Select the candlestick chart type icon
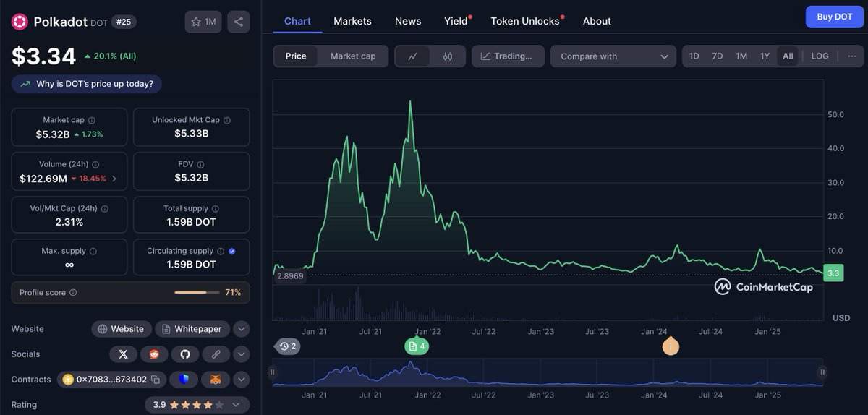Image resolution: width=868 pixels, height=415 pixels. 448,56
